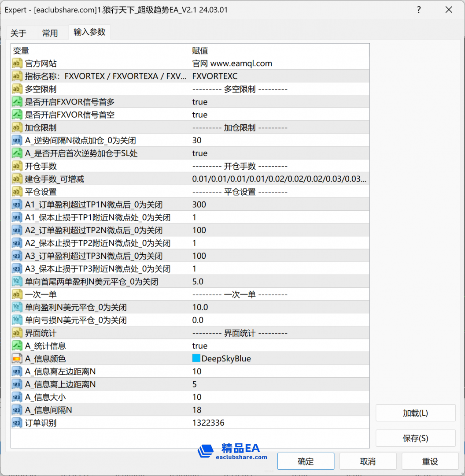Click the boolean icon beside 是否开启FXVOR信号首多
The height and width of the screenshot is (476, 465).
point(17,102)
